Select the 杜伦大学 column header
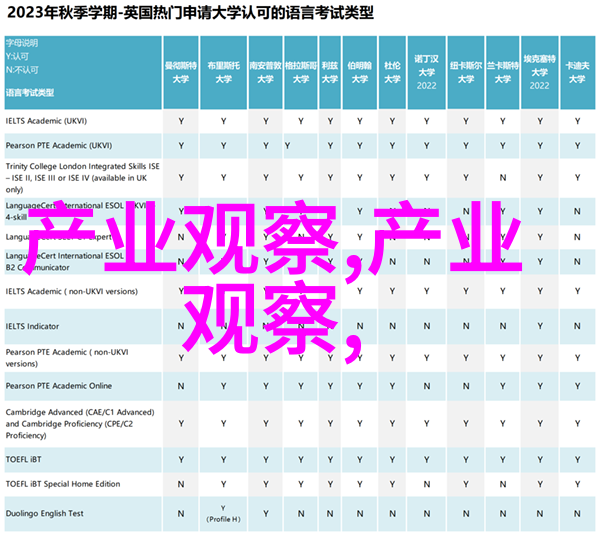The height and width of the screenshot is (536, 600). coord(392,72)
